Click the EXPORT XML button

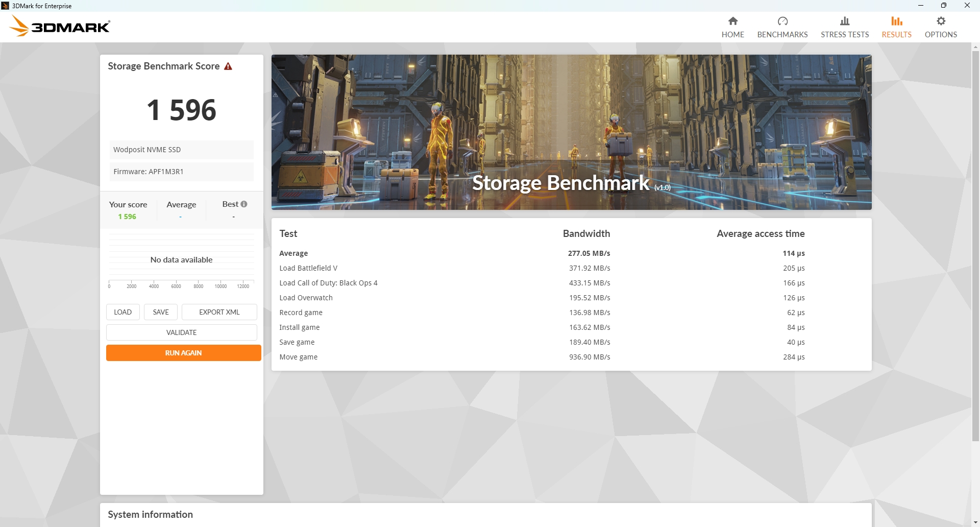[219, 312]
